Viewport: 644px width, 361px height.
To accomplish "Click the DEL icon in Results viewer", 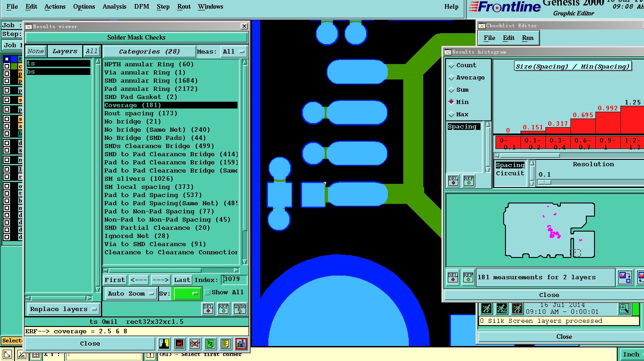I will click(x=208, y=308).
